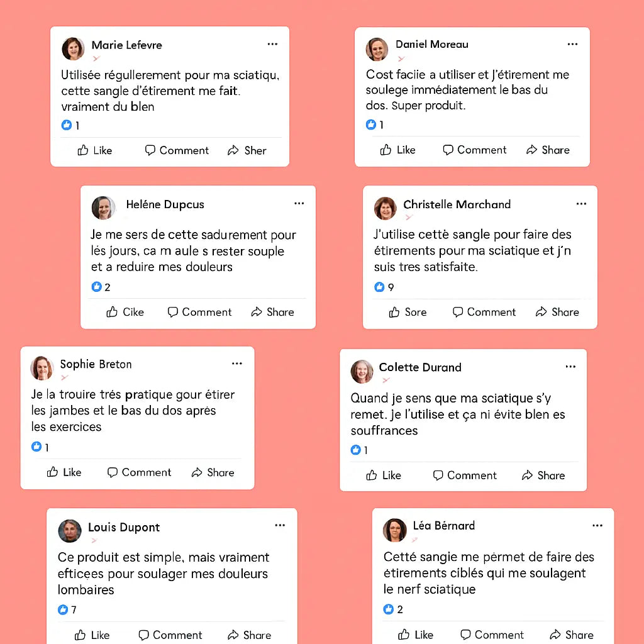
Task: Share Louis Dupont's post
Action: coord(249,635)
